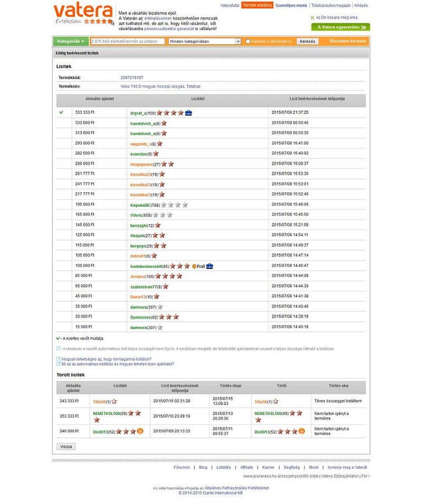Click the outlined star next to TiDe50 in Törlő column

(x=275, y=402)
